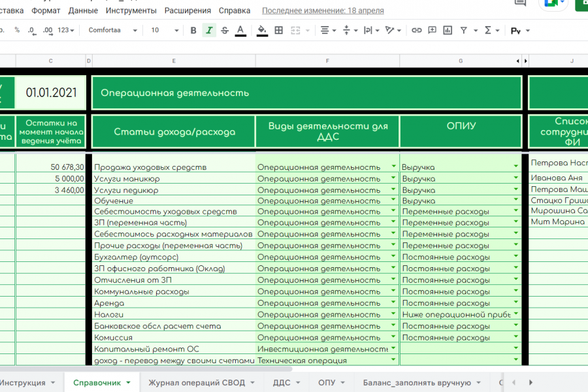Click the insert chart icon

448,31
